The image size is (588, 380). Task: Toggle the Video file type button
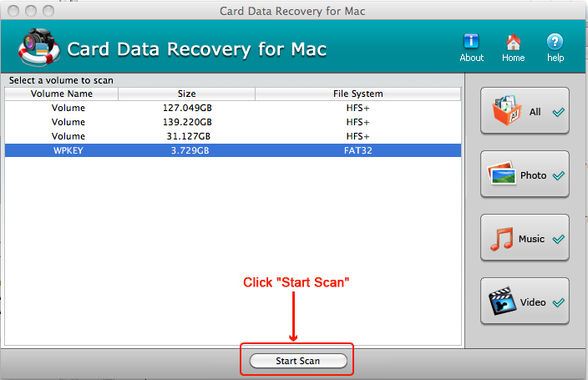click(x=525, y=301)
